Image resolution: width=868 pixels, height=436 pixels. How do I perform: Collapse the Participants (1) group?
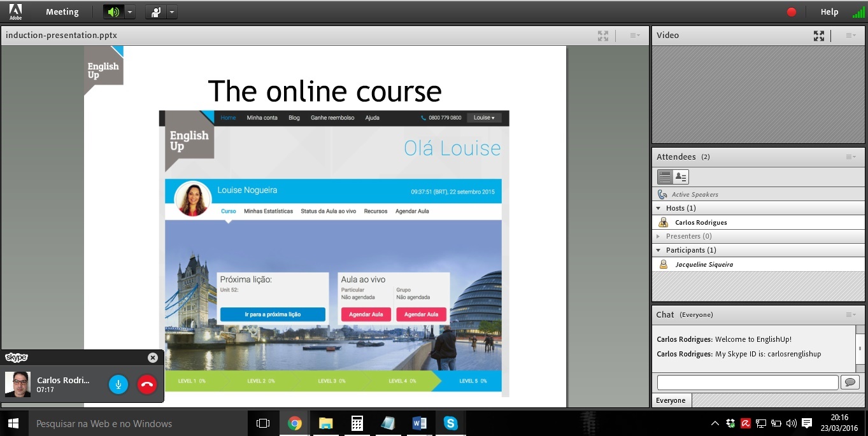[x=658, y=250]
